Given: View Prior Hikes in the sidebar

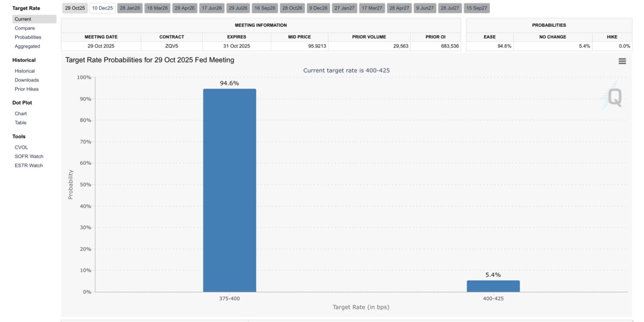Looking at the screenshot, I should coord(27,89).
